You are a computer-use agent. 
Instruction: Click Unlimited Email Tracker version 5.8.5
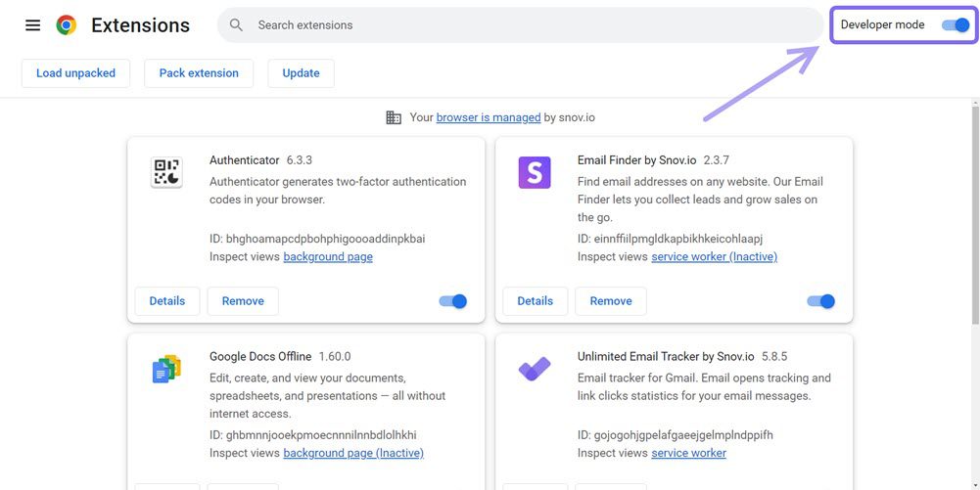click(x=774, y=356)
